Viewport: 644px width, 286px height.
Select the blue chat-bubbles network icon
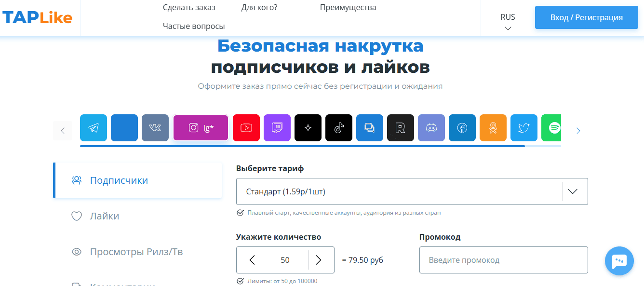[370, 128]
